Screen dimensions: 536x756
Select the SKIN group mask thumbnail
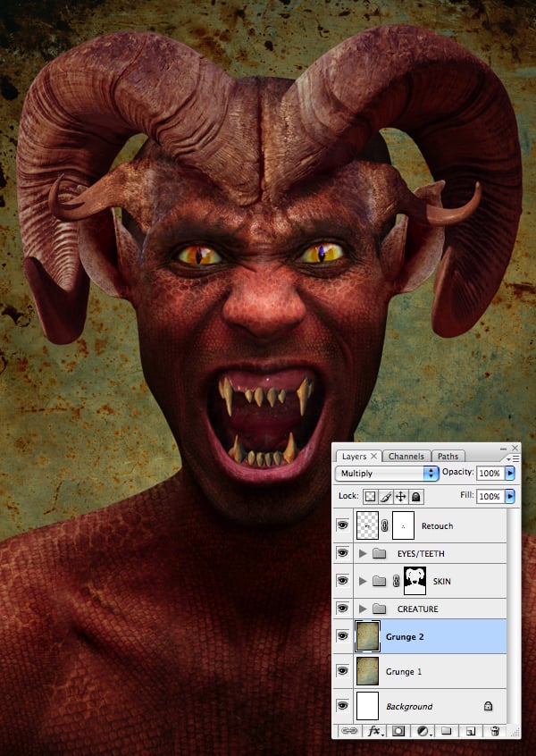(x=415, y=581)
